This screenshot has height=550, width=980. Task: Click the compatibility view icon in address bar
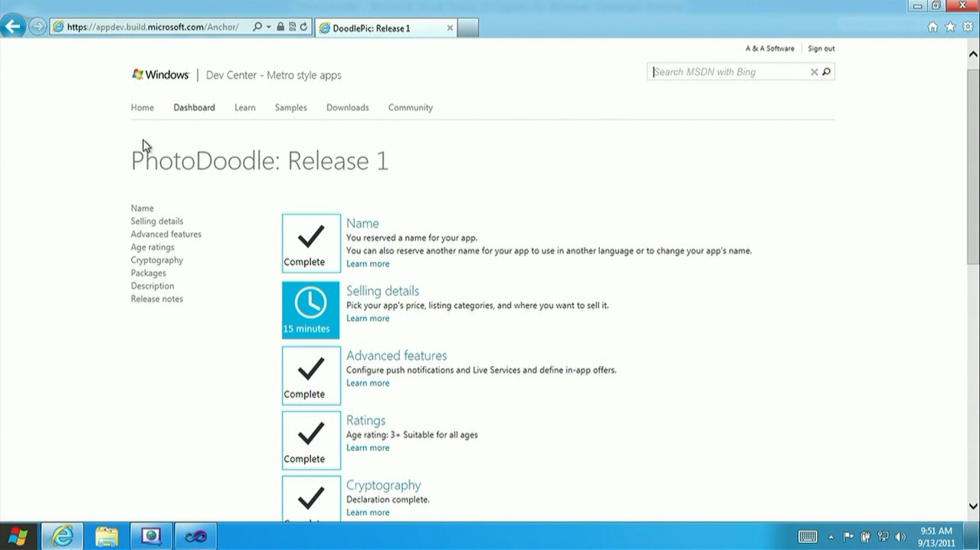[292, 27]
